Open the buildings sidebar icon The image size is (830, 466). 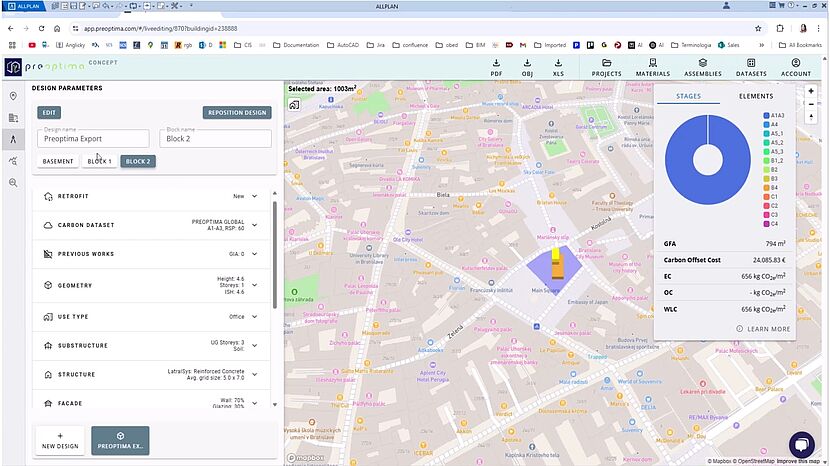pos(13,118)
